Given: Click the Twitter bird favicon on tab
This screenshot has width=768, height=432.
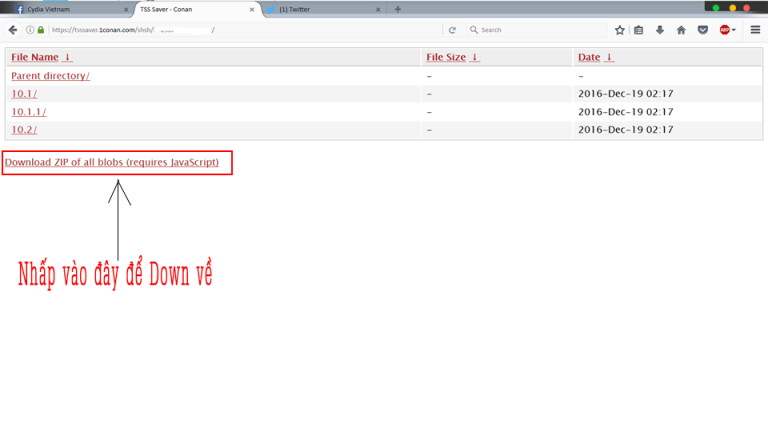Looking at the screenshot, I should tap(271, 9).
